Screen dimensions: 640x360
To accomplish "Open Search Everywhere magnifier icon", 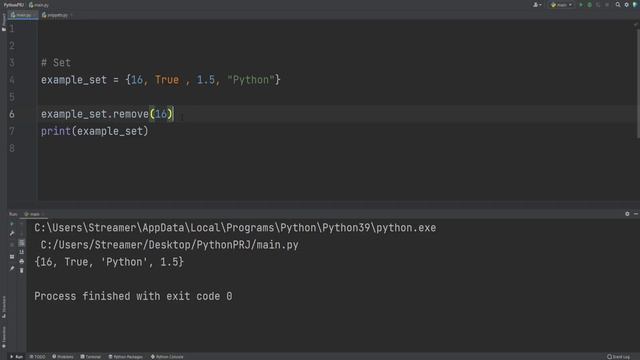I will [618, 5].
